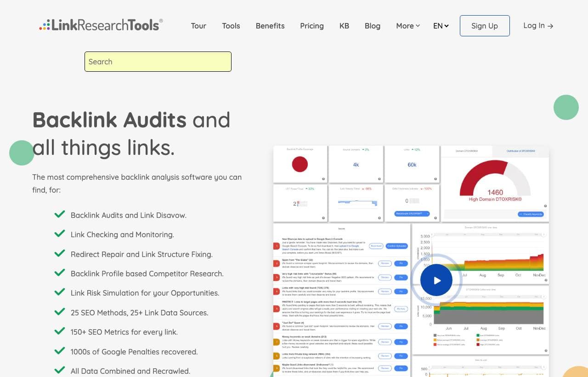Click the LinkResearchTools logo
Screen dimensions: 588x377
point(101,25)
